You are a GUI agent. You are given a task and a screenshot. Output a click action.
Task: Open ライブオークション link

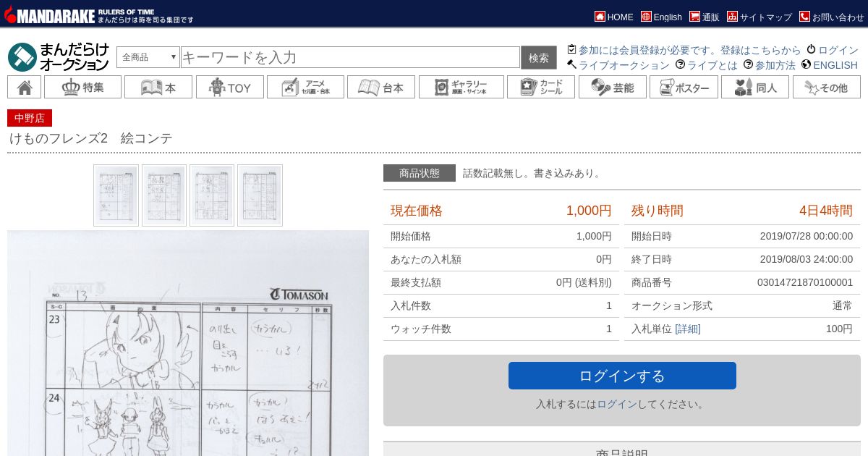[x=618, y=65]
